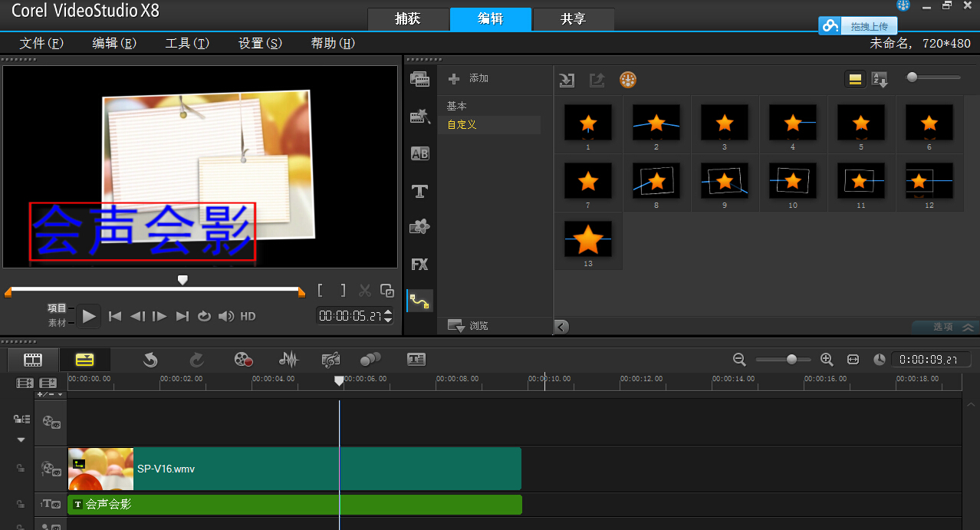Set the mark-out bracket
980x530 pixels.
[x=344, y=291]
